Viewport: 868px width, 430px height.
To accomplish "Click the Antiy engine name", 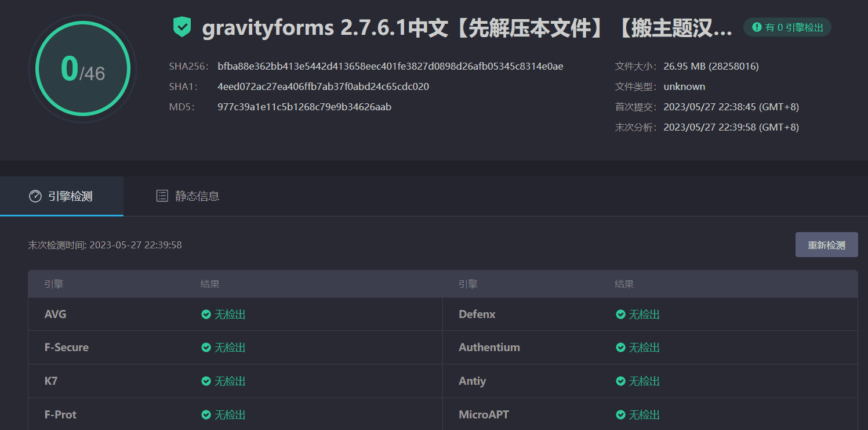I will [473, 381].
